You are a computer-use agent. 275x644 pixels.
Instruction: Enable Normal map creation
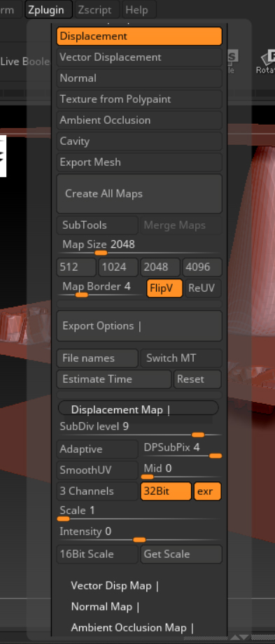pyautogui.click(x=139, y=78)
